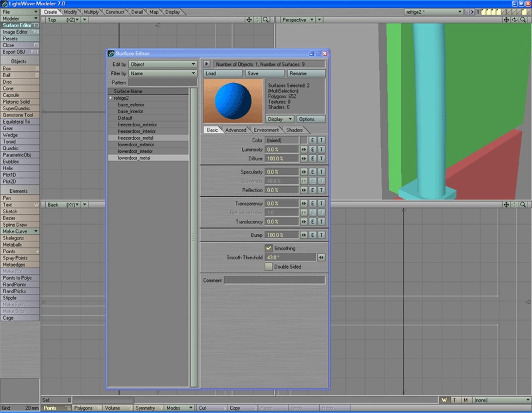The height and width of the screenshot is (413, 532).
Task: Click the Options button
Action: click(x=311, y=119)
